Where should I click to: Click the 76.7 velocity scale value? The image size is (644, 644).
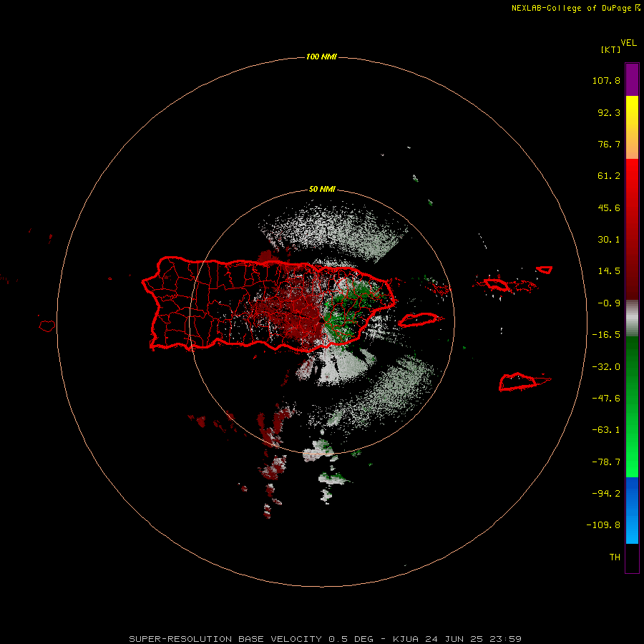coord(609,144)
